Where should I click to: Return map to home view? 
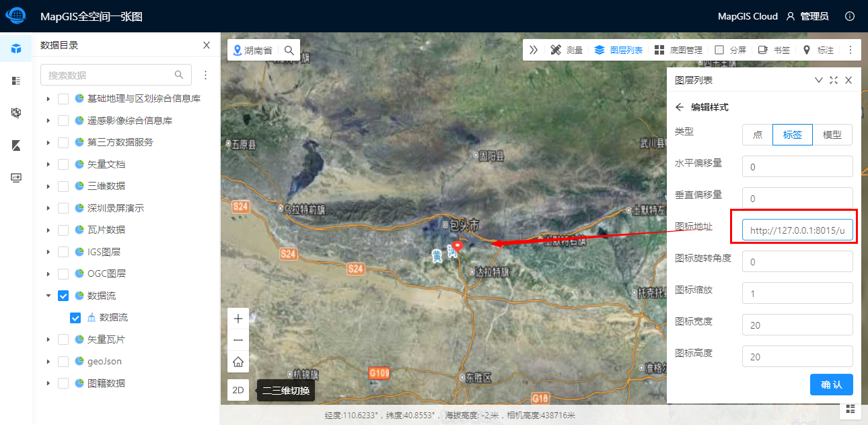click(x=238, y=362)
